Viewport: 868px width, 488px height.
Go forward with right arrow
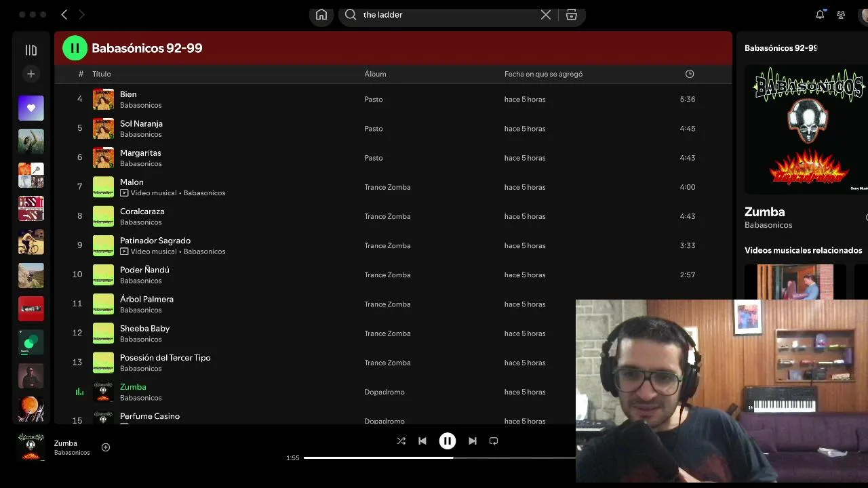click(81, 14)
